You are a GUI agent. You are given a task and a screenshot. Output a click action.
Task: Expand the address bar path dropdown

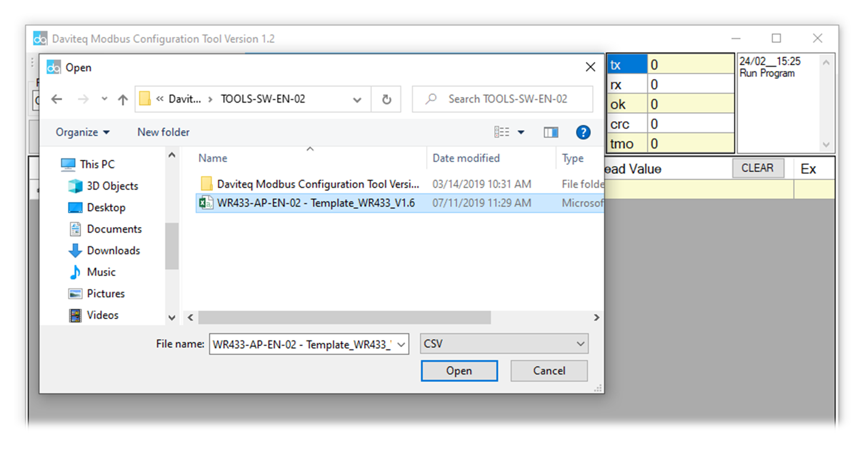tap(357, 99)
